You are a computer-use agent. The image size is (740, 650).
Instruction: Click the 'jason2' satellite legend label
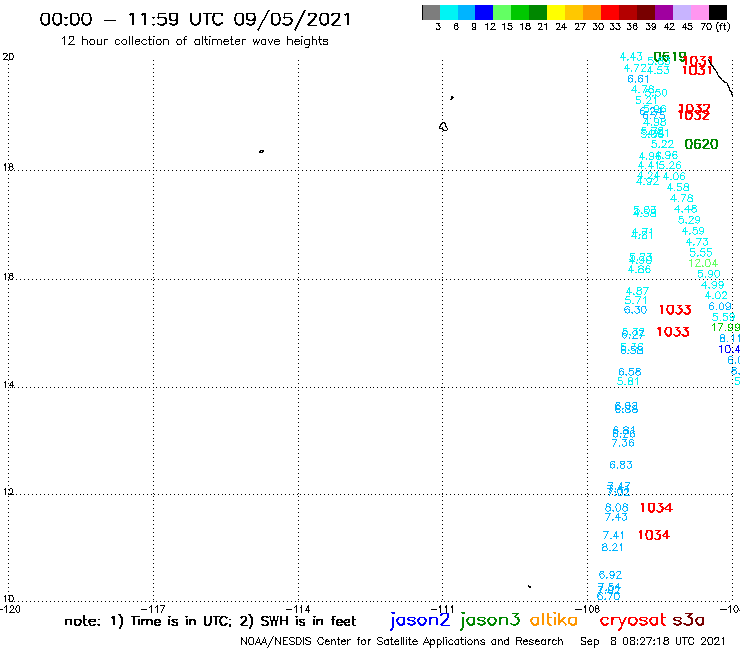click(420, 620)
